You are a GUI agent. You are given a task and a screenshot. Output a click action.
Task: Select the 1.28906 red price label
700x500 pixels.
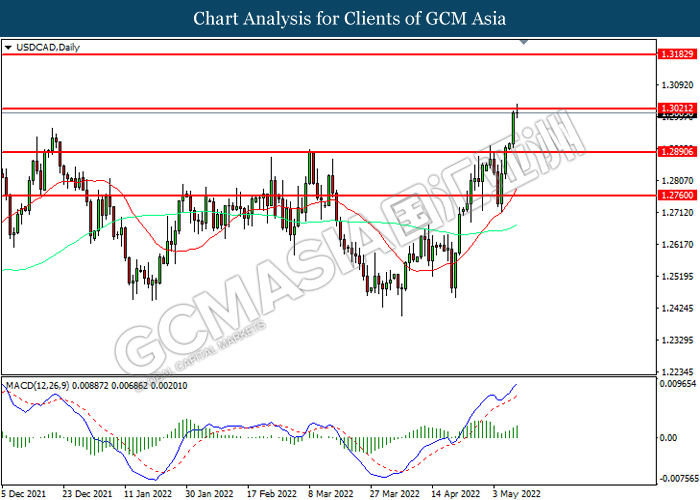(677, 152)
